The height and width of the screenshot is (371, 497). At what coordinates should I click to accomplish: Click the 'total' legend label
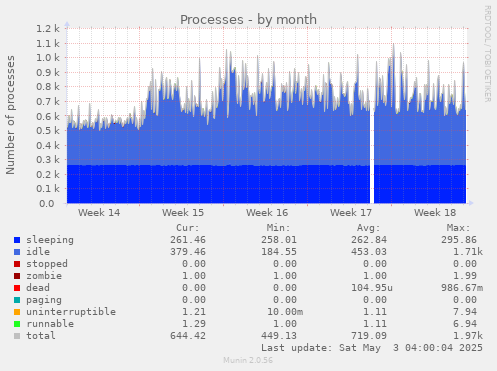click(x=41, y=336)
